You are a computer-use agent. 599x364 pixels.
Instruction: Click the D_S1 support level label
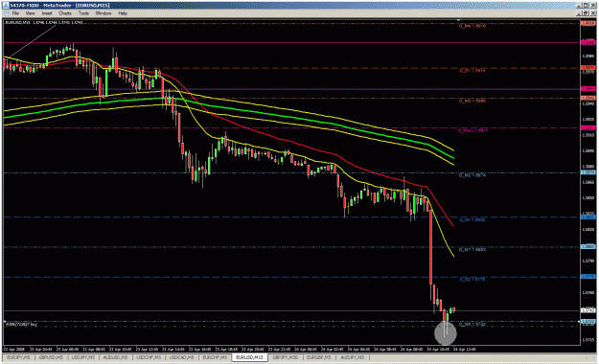point(472,220)
